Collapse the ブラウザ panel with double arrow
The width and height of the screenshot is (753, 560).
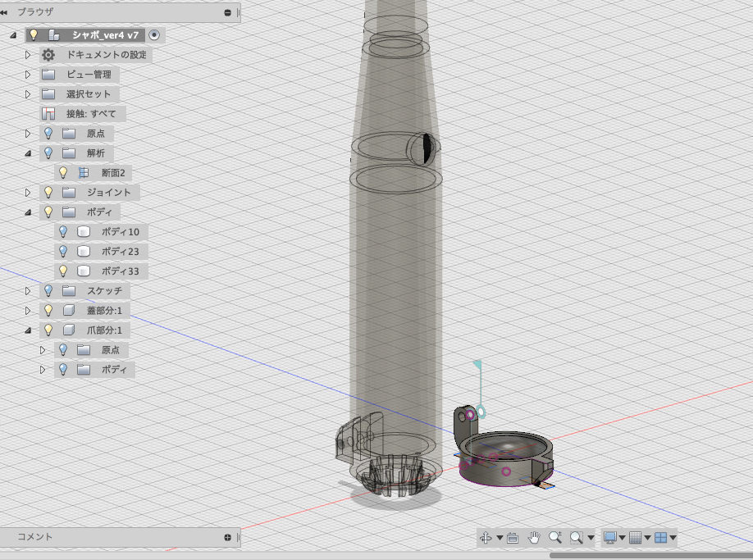pyautogui.click(x=4, y=12)
